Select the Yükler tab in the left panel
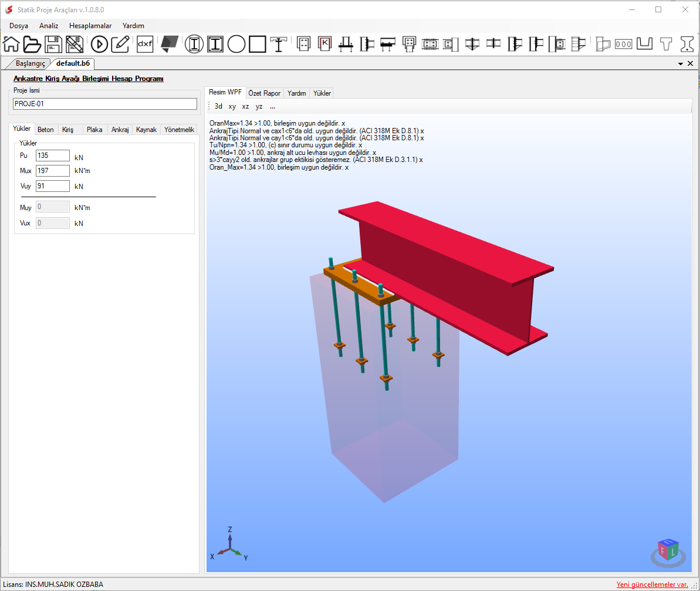Viewport: 700px width, 591px height. point(22,129)
